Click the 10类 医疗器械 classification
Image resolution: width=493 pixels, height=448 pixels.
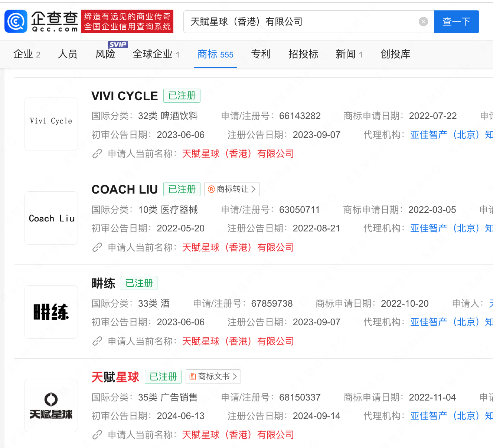[168, 210]
